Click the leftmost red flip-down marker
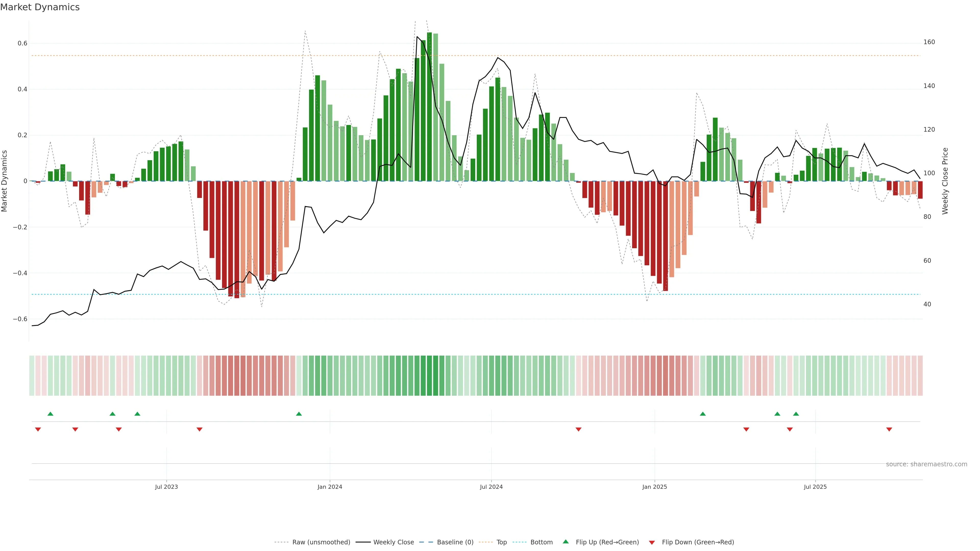Viewport: 980px width, 551px height. pyautogui.click(x=38, y=429)
